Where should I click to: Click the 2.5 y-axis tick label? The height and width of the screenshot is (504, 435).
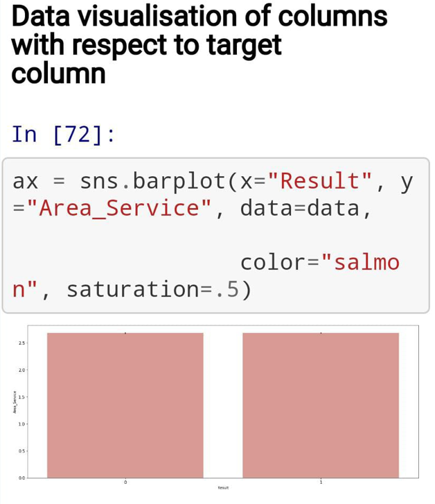(21, 343)
